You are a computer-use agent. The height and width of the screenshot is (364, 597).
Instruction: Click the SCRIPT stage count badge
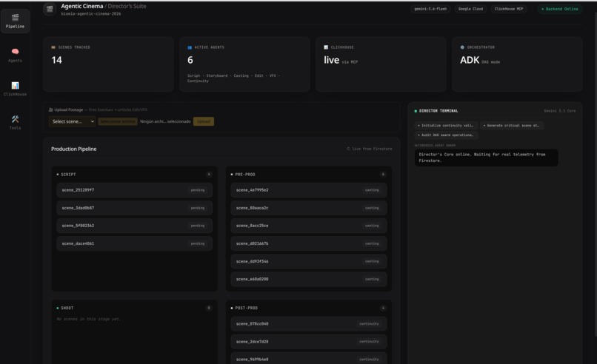coord(209,174)
